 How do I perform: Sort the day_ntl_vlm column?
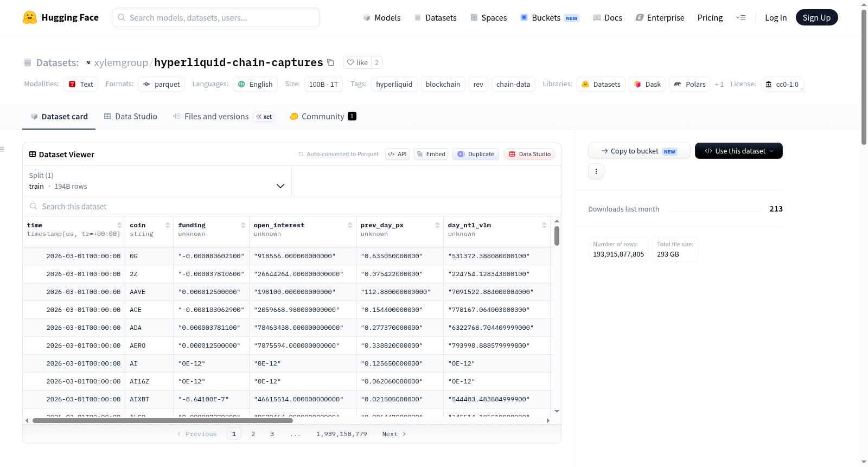544,225
